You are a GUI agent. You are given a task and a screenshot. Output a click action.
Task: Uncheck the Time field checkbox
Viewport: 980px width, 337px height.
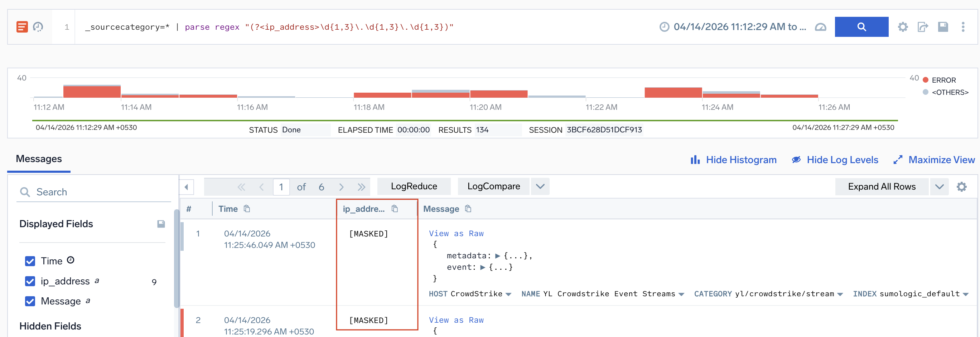[30, 261]
